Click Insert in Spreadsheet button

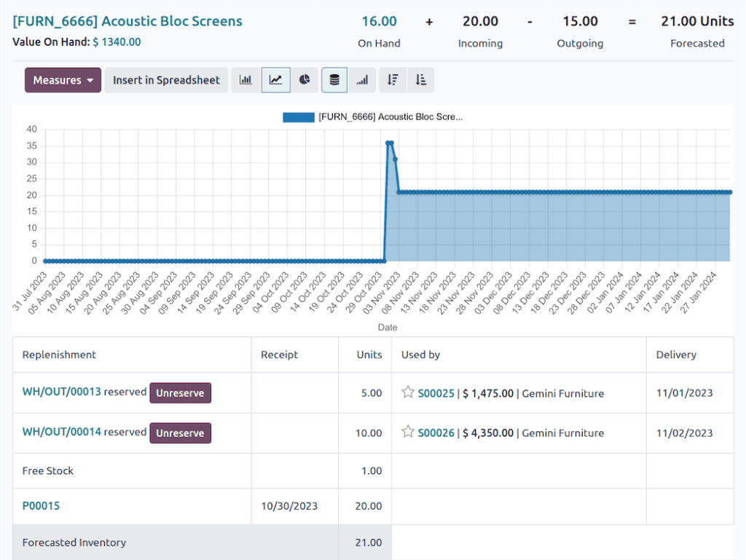point(166,80)
